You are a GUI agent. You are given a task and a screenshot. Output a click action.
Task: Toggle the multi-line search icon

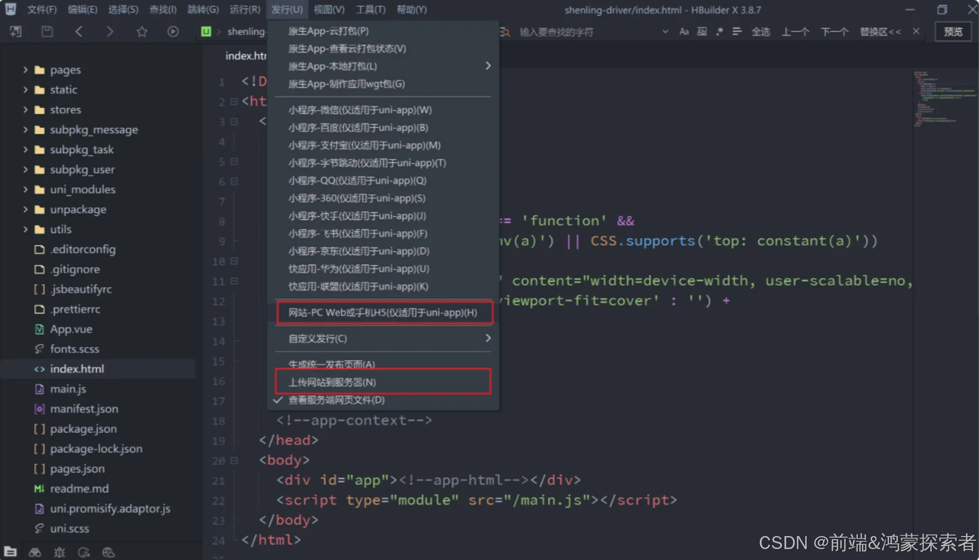coord(737,32)
